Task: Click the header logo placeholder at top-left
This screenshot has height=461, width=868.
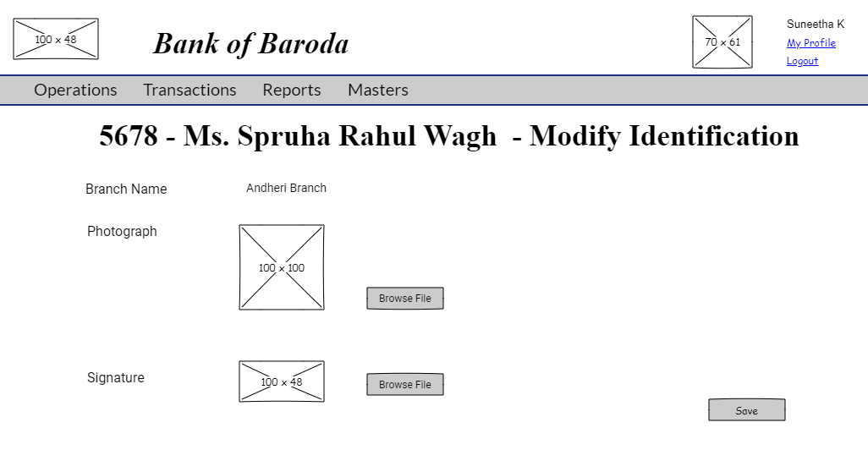Action: [x=56, y=39]
